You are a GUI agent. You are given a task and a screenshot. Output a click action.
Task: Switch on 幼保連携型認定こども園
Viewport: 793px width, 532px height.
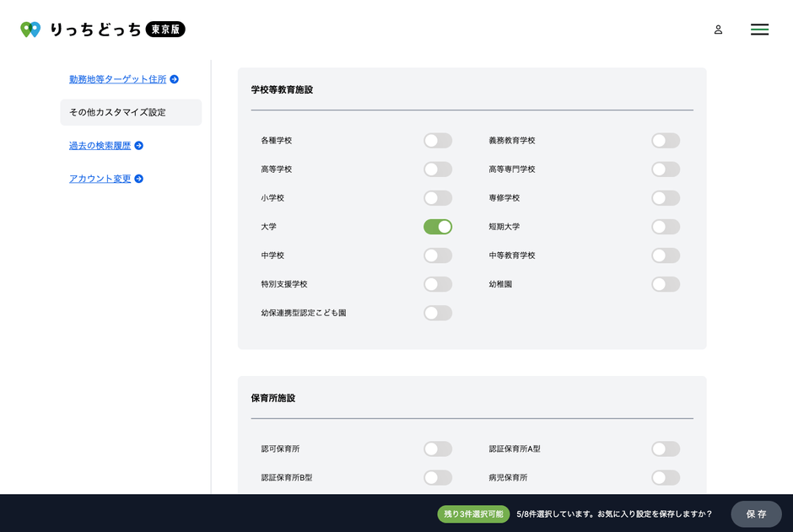[x=438, y=313]
